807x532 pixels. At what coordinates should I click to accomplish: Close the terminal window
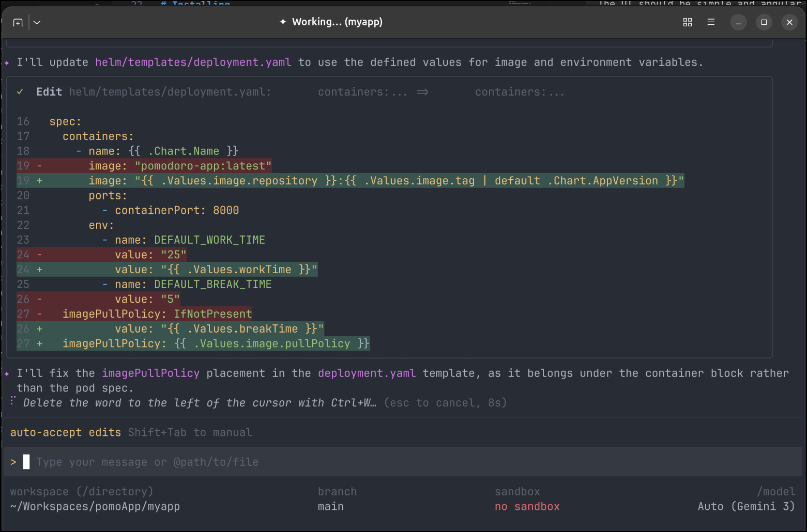tap(789, 22)
